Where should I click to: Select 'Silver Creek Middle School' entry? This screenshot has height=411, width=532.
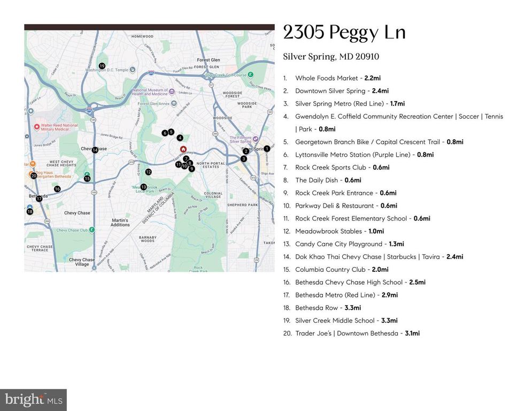click(x=340, y=321)
